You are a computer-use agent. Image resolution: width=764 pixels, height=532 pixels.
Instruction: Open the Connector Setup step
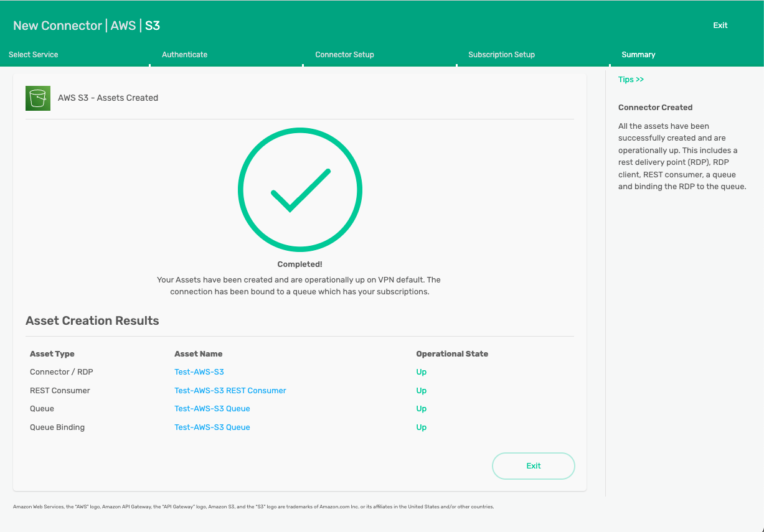pyautogui.click(x=344, y=55)
